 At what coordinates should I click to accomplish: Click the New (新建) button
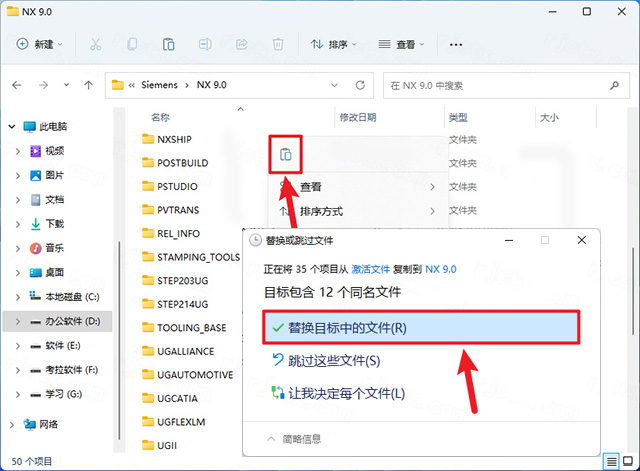[x=39, y=44]
